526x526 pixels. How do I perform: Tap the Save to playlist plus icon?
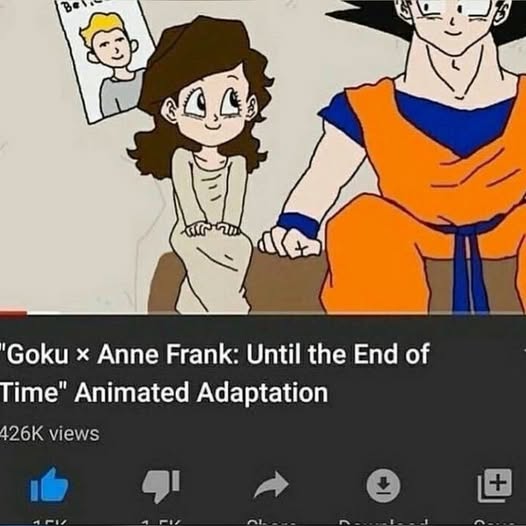click(495, 485)
